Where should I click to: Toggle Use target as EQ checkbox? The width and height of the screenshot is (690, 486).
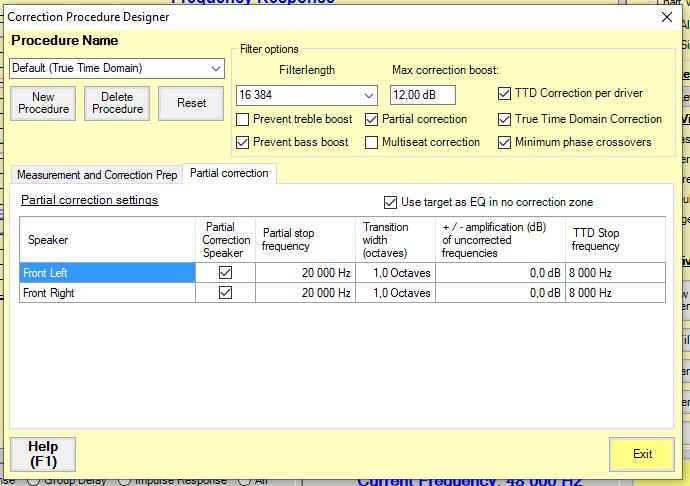point(391,201)
